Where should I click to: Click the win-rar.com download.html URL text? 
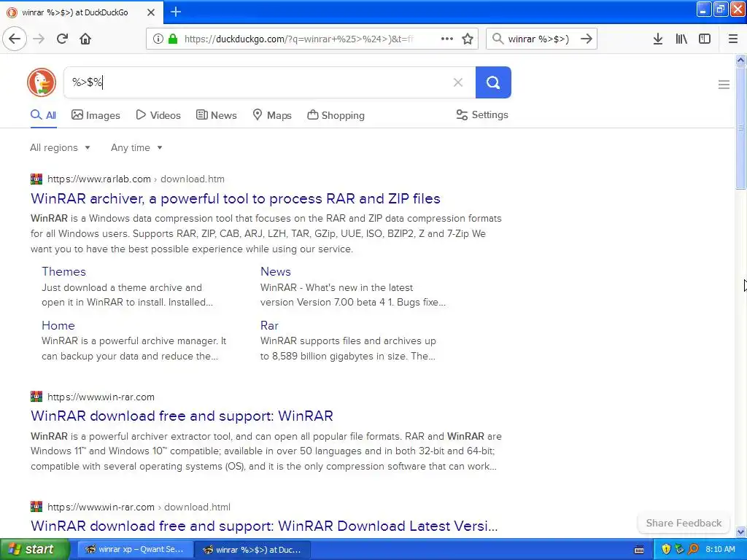[139, 507]
